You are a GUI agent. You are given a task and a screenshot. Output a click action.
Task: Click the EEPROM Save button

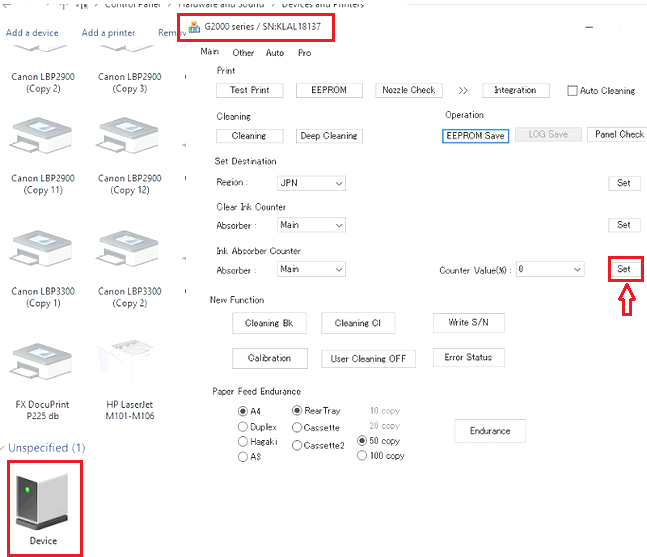coord(476,135)
